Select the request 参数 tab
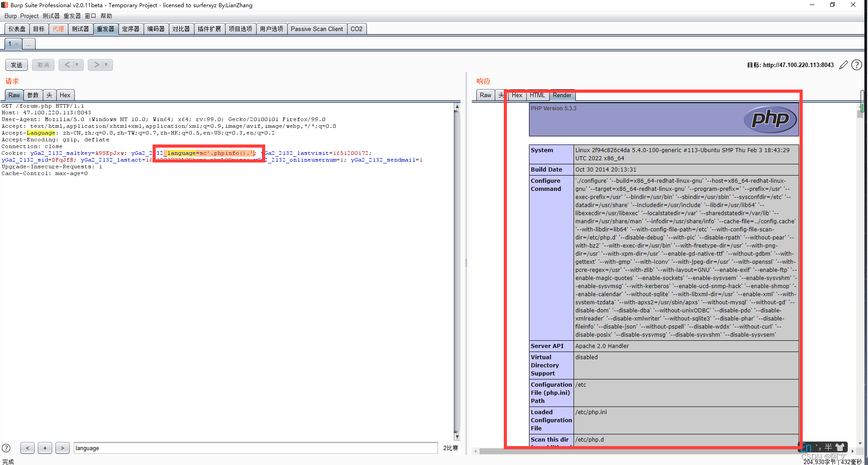 [x=33, y=95]
